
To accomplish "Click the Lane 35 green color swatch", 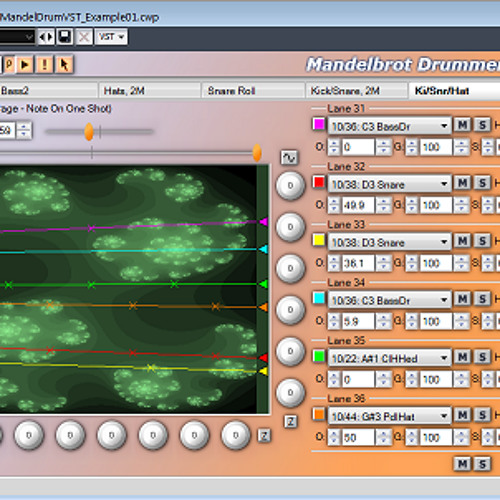I will click(319, 356).
